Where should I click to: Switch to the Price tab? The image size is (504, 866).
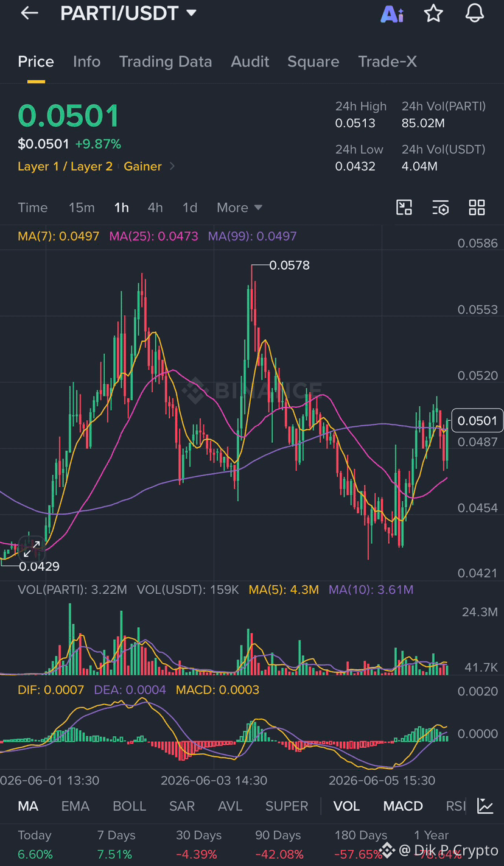[36, 62]
